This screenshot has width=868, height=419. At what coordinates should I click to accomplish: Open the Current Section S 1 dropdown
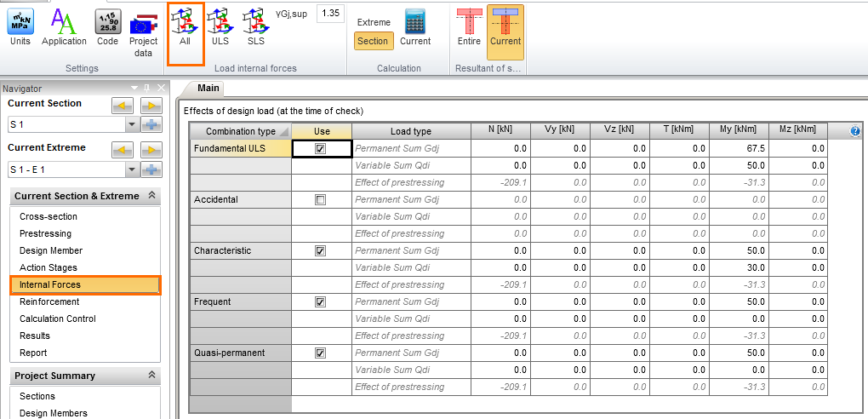pyautogui.click(x=131, y=125)
